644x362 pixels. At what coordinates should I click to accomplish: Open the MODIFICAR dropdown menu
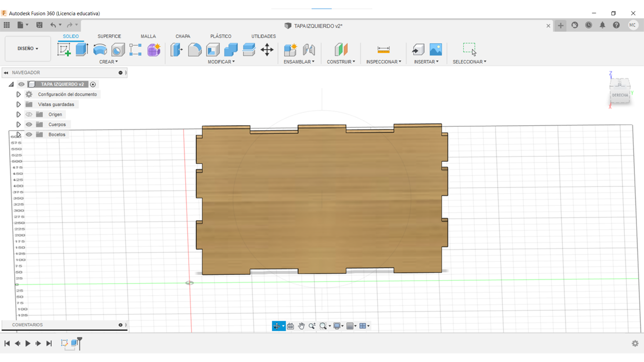click(x=221, y=62)
